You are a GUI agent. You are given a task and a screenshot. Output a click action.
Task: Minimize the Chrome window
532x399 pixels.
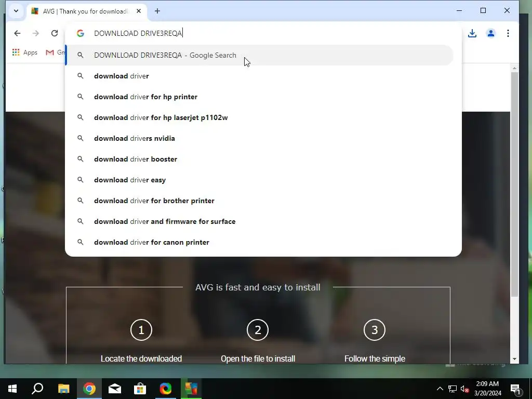[459, 10]
